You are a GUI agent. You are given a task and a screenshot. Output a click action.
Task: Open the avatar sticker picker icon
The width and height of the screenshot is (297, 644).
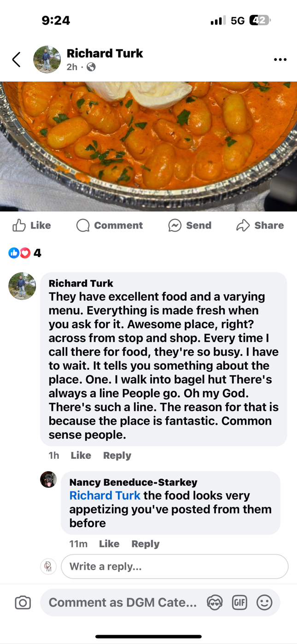coord(215,603)
